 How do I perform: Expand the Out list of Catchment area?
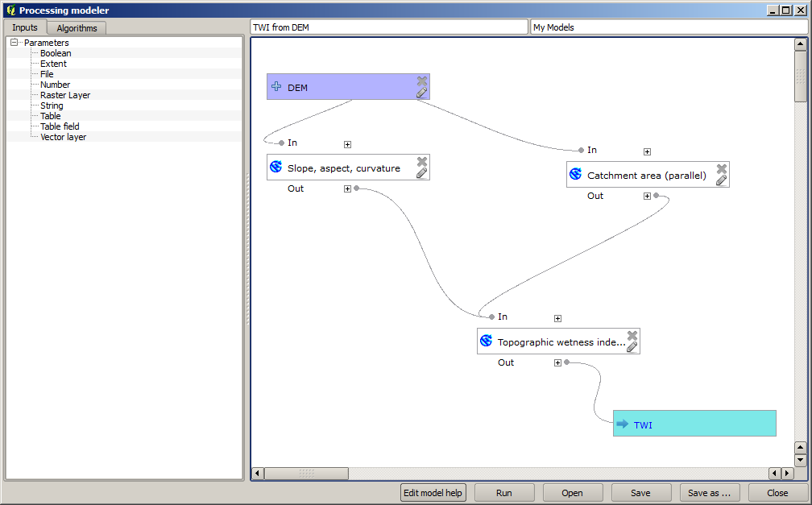pyautogui.click(x=647, y=196)
